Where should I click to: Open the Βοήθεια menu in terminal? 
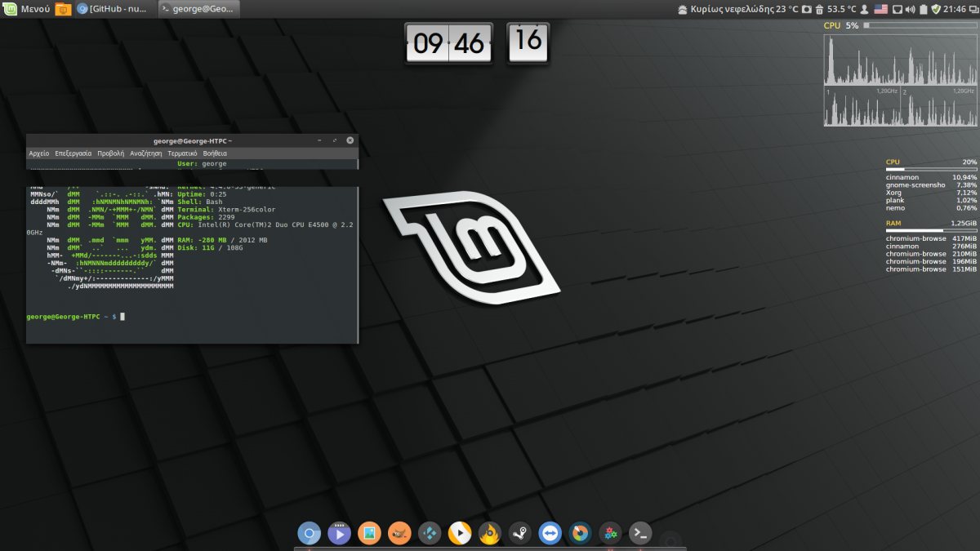click(215, 153)
